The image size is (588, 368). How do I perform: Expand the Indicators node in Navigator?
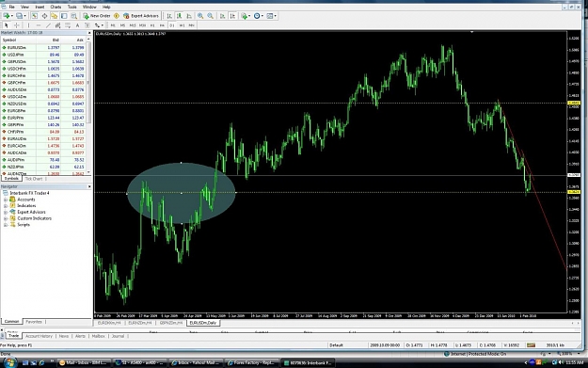pos(6,206)
